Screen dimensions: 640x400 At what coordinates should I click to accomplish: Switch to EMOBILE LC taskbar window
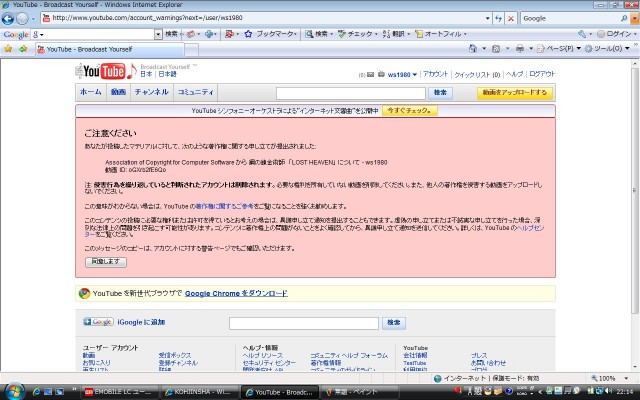click(x=119, y=392)
